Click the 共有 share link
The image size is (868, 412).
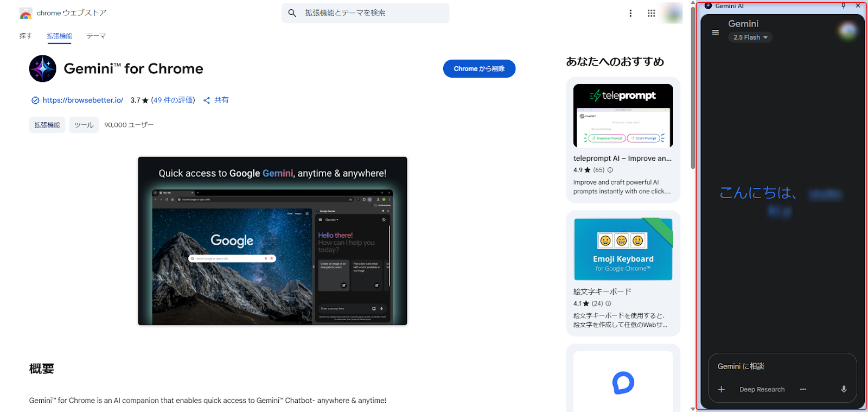(x=221, y=100)
